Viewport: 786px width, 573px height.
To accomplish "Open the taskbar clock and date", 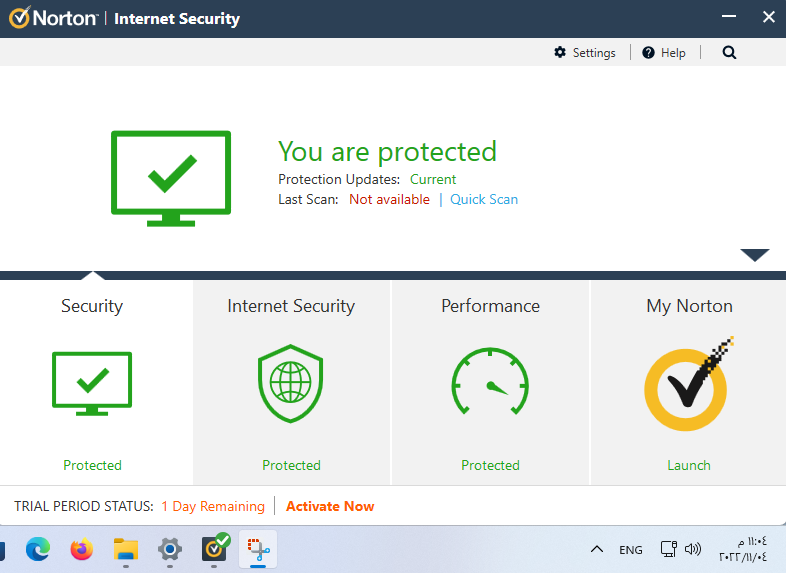I will [743, 549].
